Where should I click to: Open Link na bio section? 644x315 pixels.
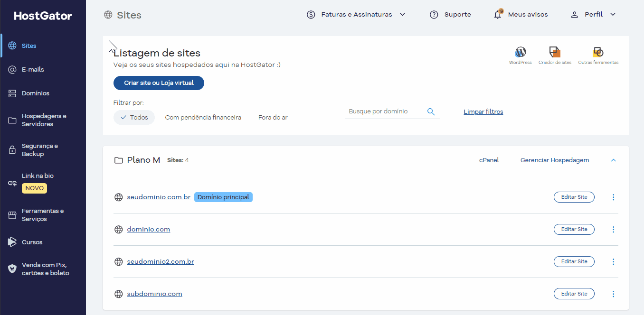click(x=38, y=176)
